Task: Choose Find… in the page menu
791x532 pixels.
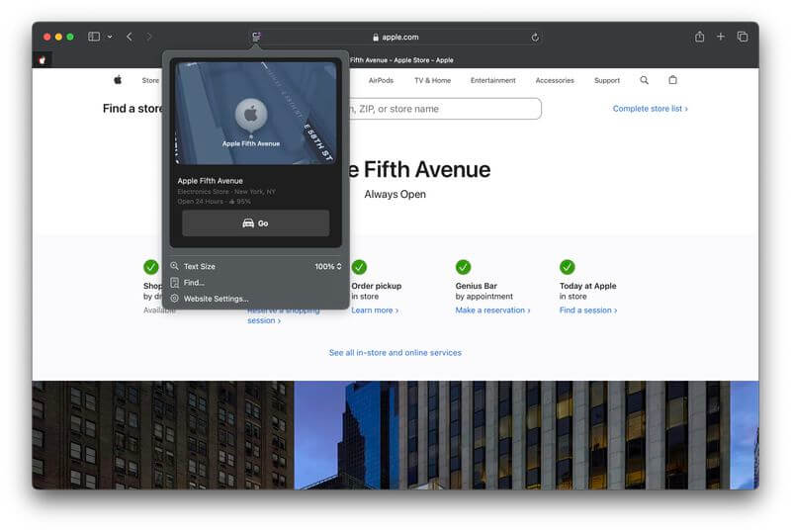Action: click(x=194, y=282)
